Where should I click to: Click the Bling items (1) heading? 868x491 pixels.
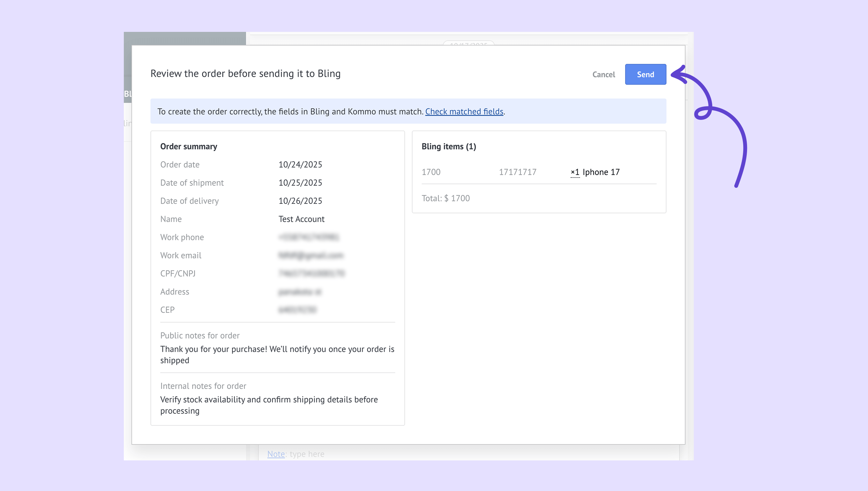tap(448, 146)
